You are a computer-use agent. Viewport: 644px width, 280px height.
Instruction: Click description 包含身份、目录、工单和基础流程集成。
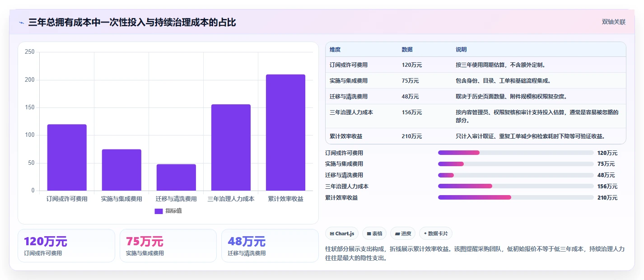coord(503,81)
